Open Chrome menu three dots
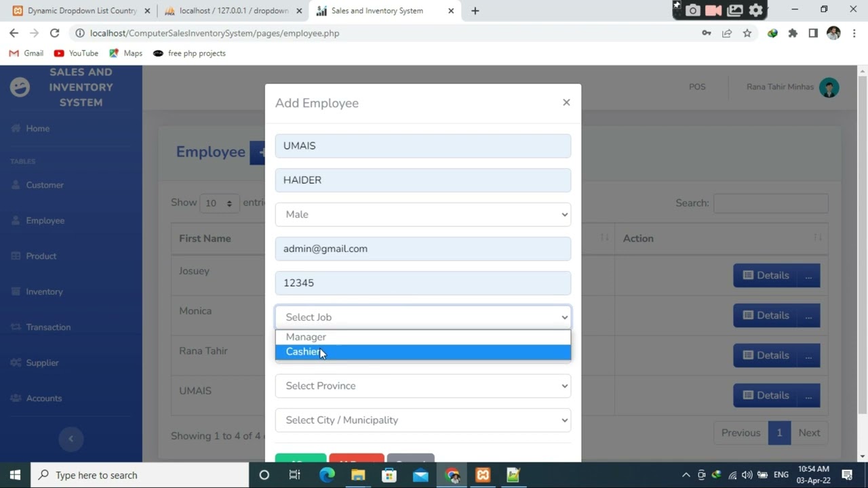Viewport: 868px width, 488px height. click(x=854, y=33)
